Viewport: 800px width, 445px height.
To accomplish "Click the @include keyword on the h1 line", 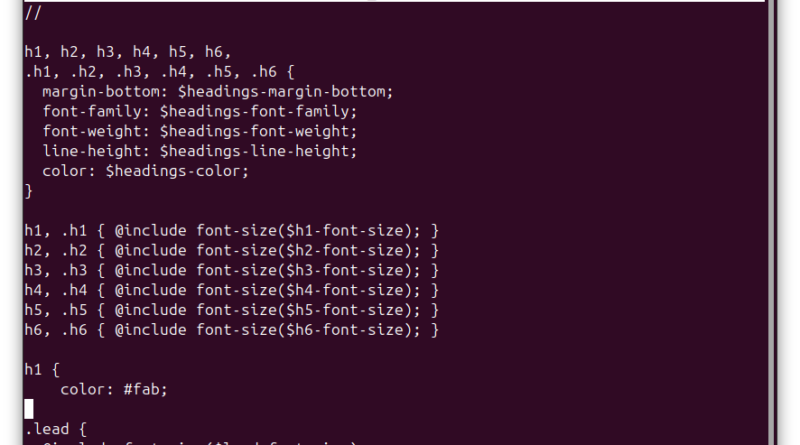I will pyautogui.click(x=151, y=231).
